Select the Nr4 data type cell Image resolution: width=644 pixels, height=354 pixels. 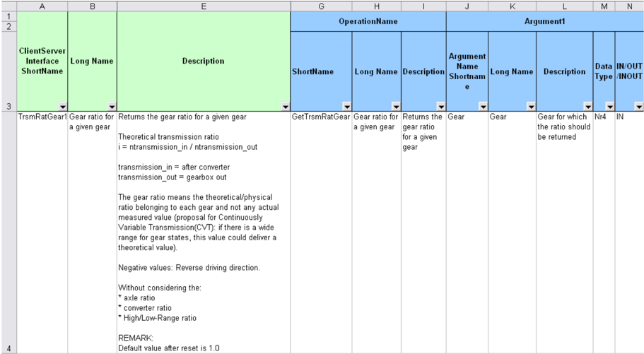(604, 232)
